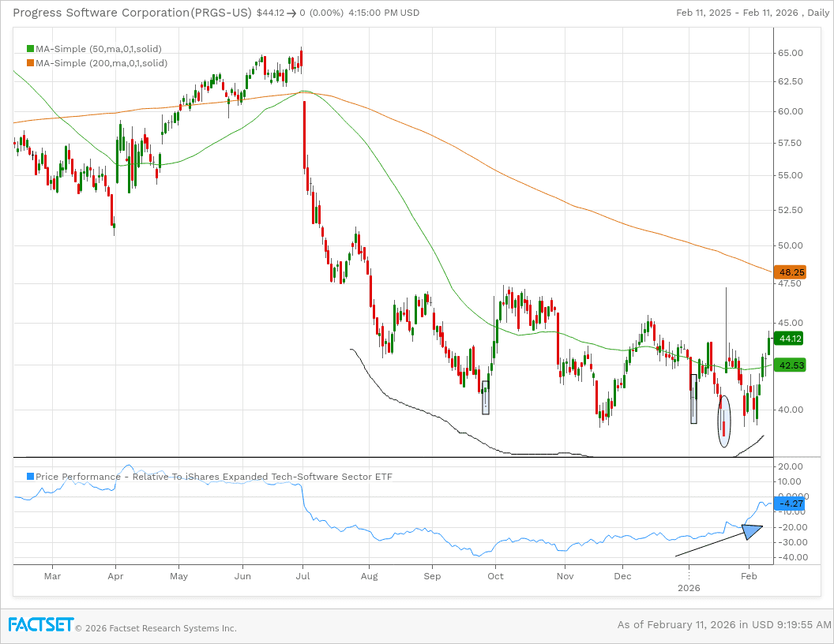Click the 4:15:00 PM USD timestamp
834x644 pixels.
[x=384, y=13]
